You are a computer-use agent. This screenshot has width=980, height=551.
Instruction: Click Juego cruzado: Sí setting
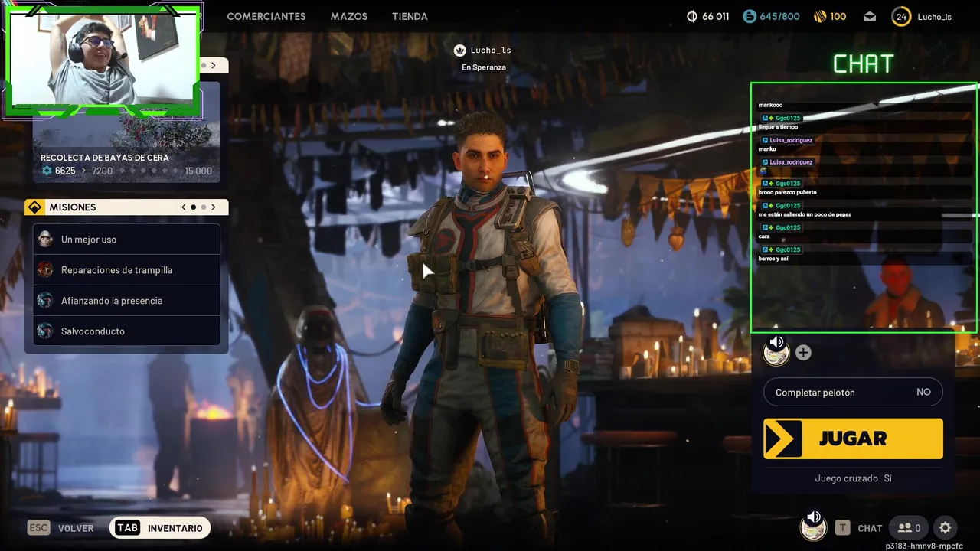pyautogui.click(x=853, y=478)
